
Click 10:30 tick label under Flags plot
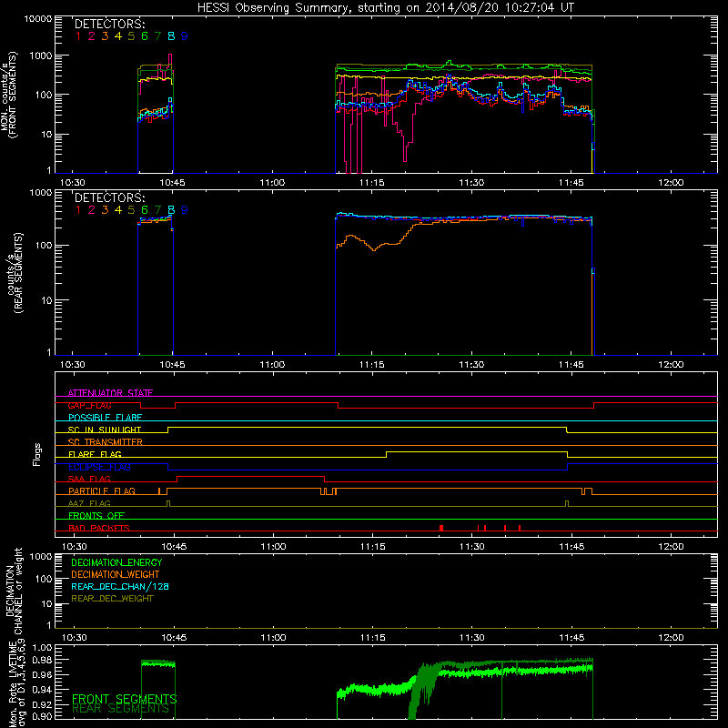coord(75,547)
